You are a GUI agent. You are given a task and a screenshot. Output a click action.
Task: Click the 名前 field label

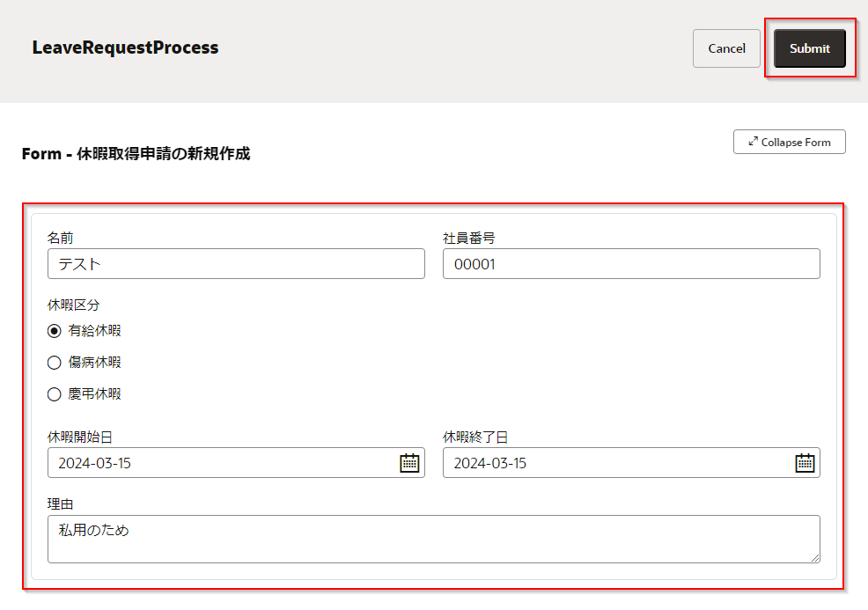click(60, 238)
